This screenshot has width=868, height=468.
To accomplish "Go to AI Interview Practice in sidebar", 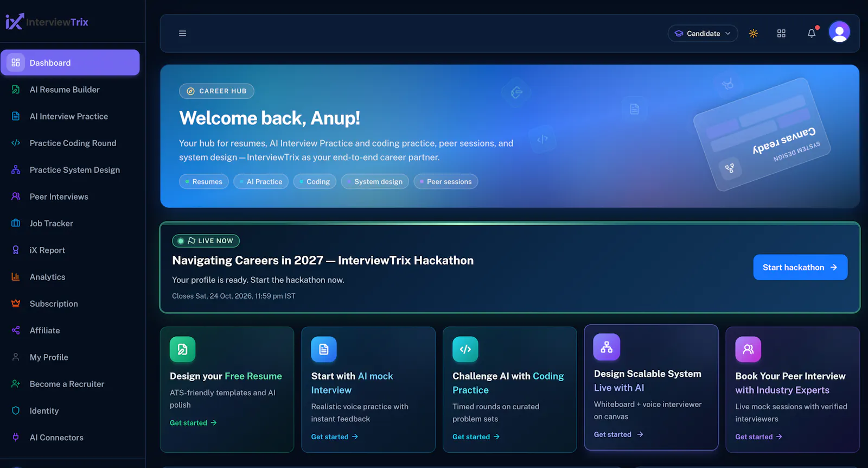I will [70, 116].
